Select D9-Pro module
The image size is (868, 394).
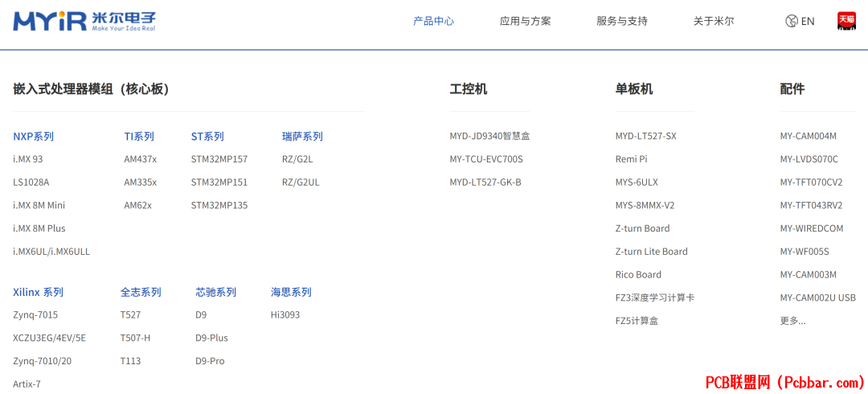(x=210, y=361)
